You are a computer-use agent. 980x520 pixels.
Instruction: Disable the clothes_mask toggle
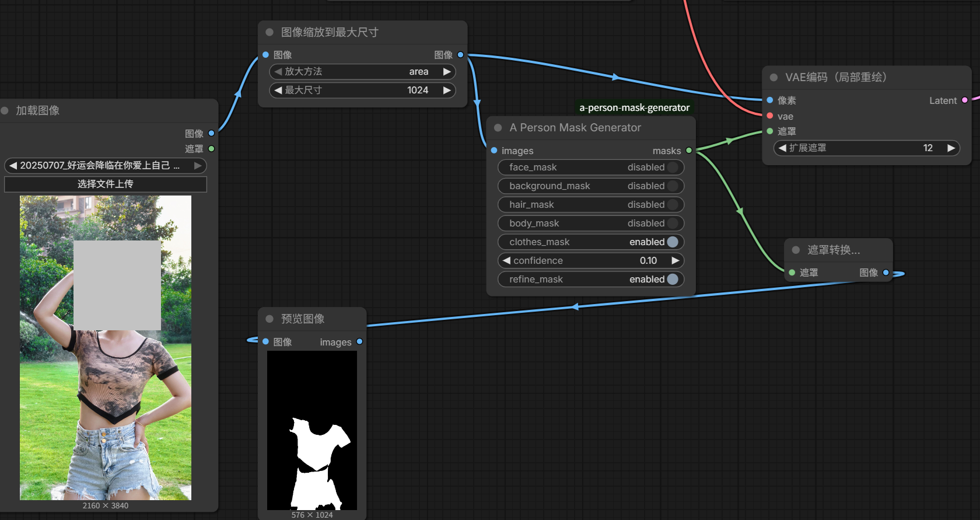point(673,242)
